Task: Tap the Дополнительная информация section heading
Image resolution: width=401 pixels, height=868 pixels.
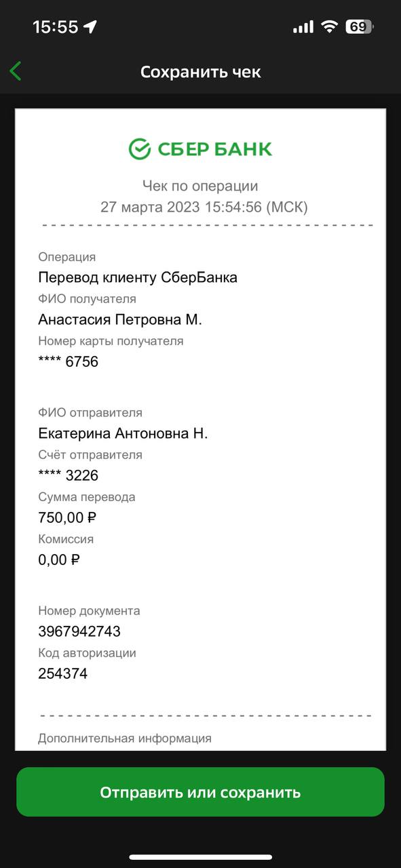Action: coord(125,738)
